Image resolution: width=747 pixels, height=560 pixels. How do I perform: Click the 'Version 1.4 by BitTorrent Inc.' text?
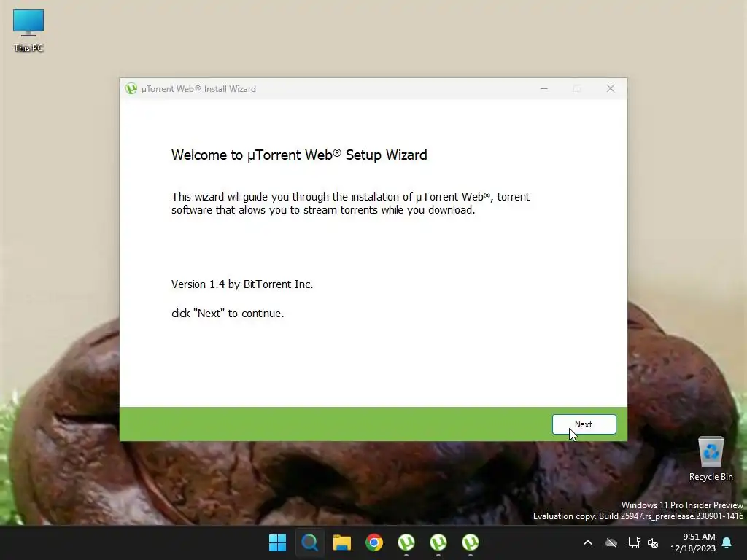click(242, 284)
